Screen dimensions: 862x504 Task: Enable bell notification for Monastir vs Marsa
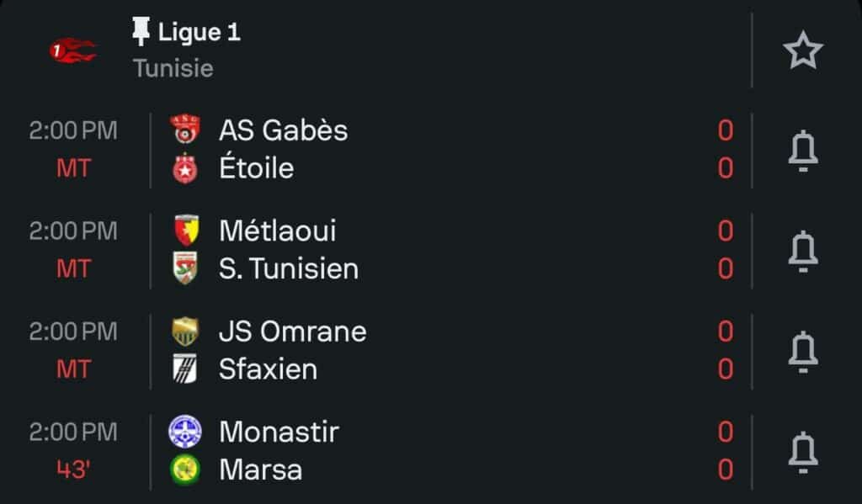coord(802,451)
